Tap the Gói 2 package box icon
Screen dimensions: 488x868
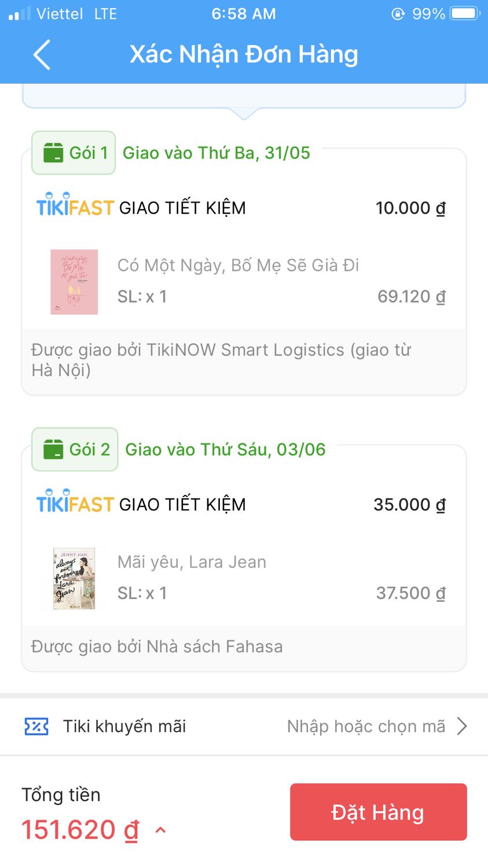53,450
